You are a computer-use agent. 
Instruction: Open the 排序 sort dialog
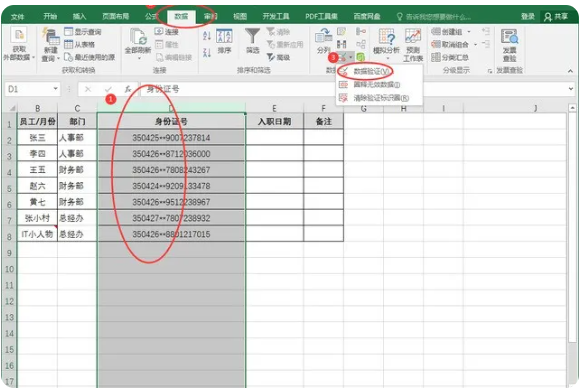pos(224,42)
